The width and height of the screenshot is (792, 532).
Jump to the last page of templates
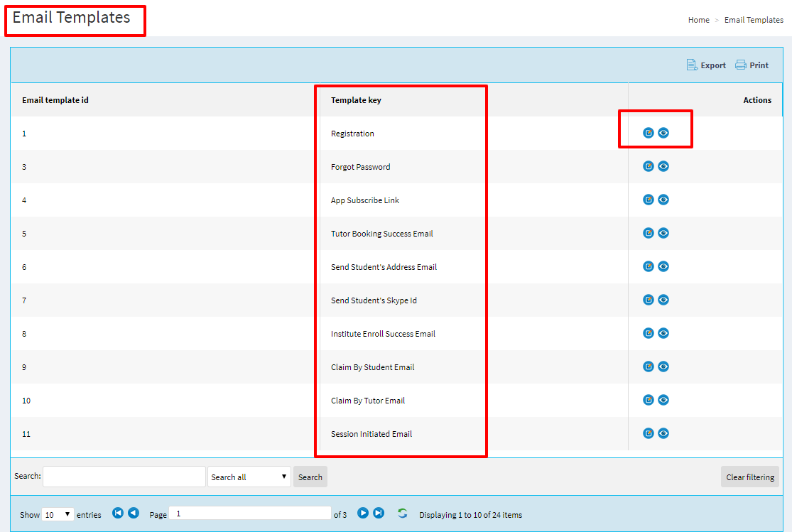pos(379,513)
